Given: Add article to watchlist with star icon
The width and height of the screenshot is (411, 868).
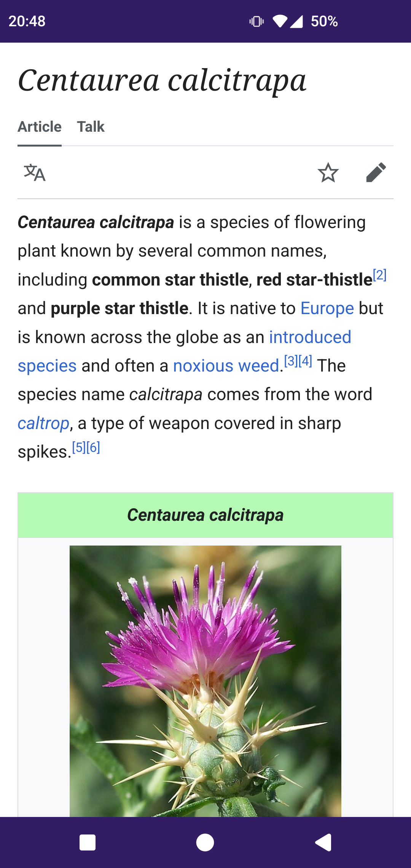Looking at the screenshot, I should (x=328, y=172).
